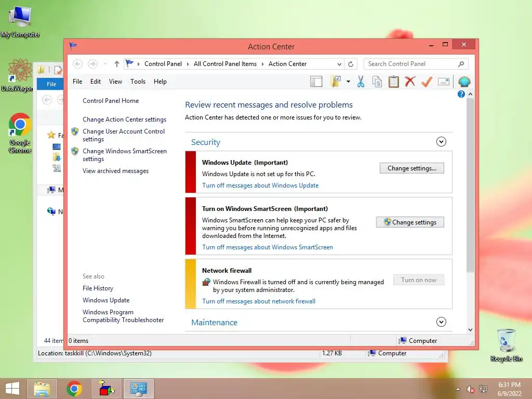Screen dimensions: 532x399
Task: Open the View menu
Action: pos(115,82)
